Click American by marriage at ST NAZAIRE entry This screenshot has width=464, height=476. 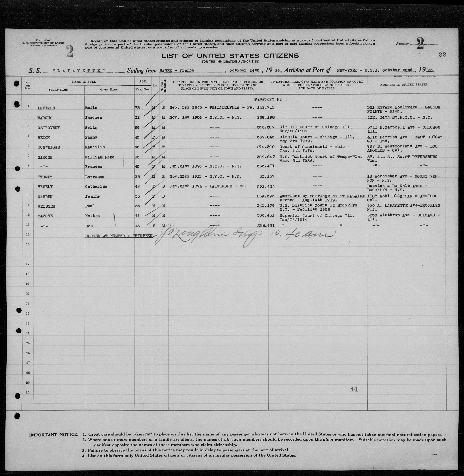click(x=322, y=198)
